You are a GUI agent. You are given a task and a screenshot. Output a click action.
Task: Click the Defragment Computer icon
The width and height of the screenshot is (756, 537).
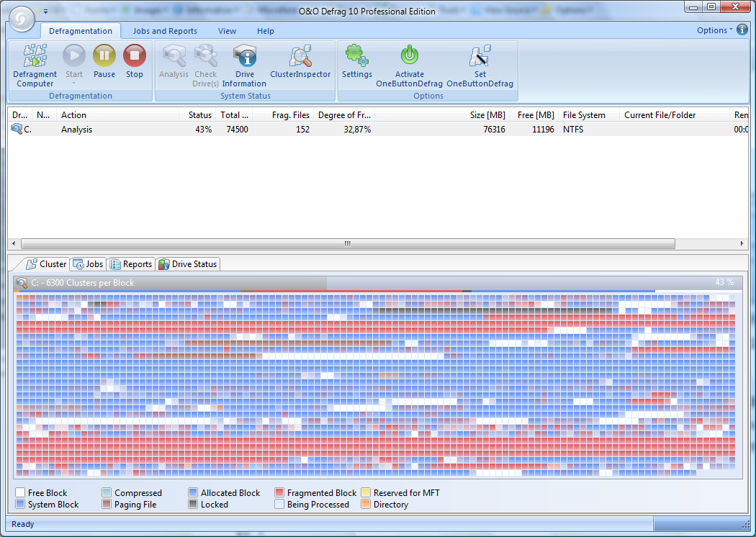point(35,55)
